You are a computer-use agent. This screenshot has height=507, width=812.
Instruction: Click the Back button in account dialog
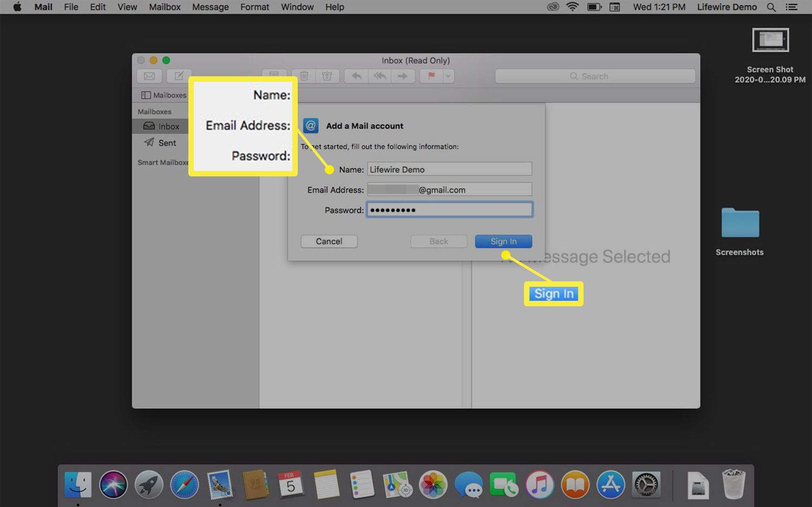click(x=439, y=241)
